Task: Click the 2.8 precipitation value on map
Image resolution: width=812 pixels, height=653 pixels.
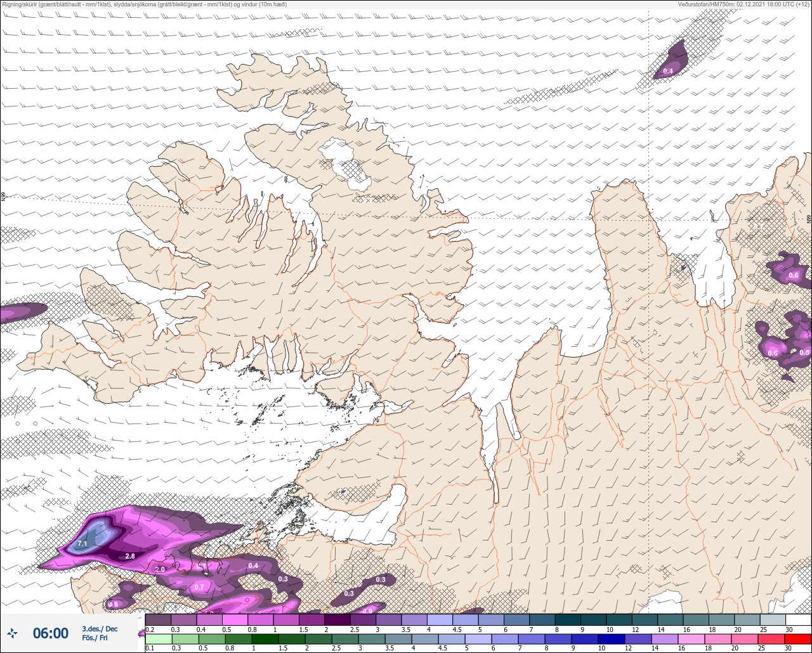Action: point(130,556)
